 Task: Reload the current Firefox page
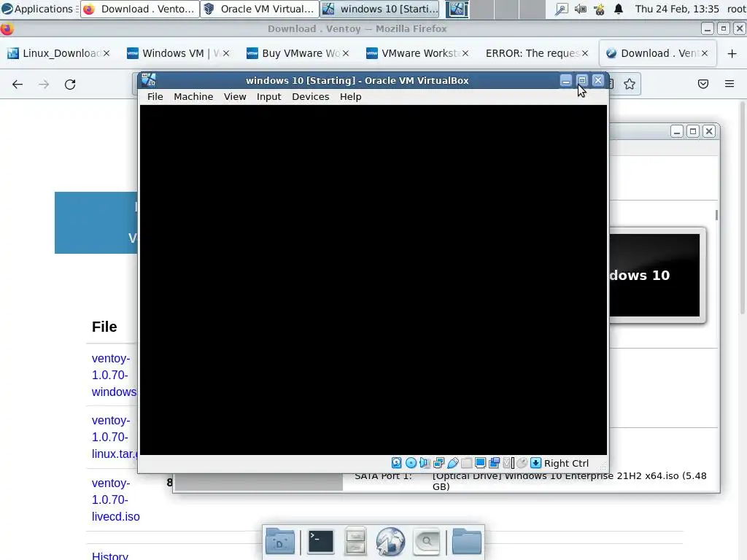coord(70,85)
